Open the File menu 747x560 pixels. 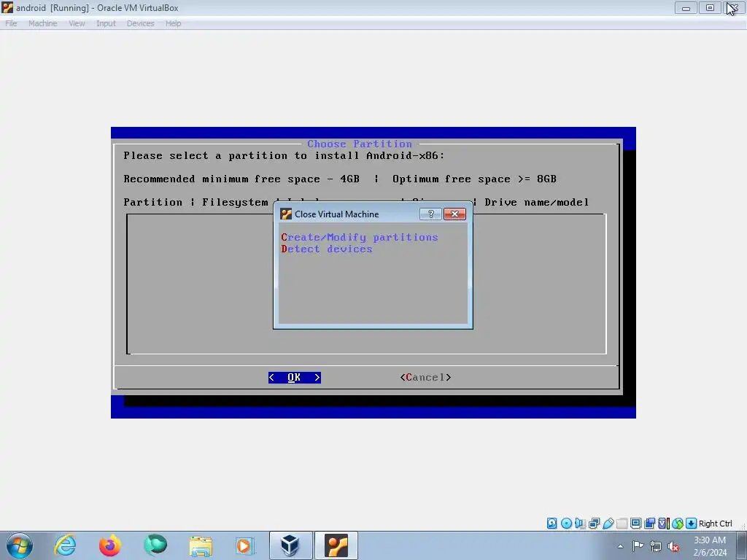pyautogui.click(x=11, y=23)
